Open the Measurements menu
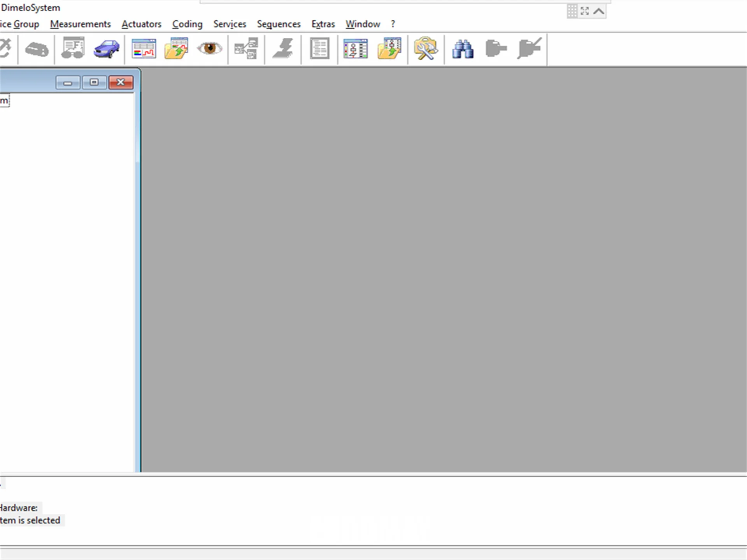This screenshot has height=560, width=747. coord(80,24)
